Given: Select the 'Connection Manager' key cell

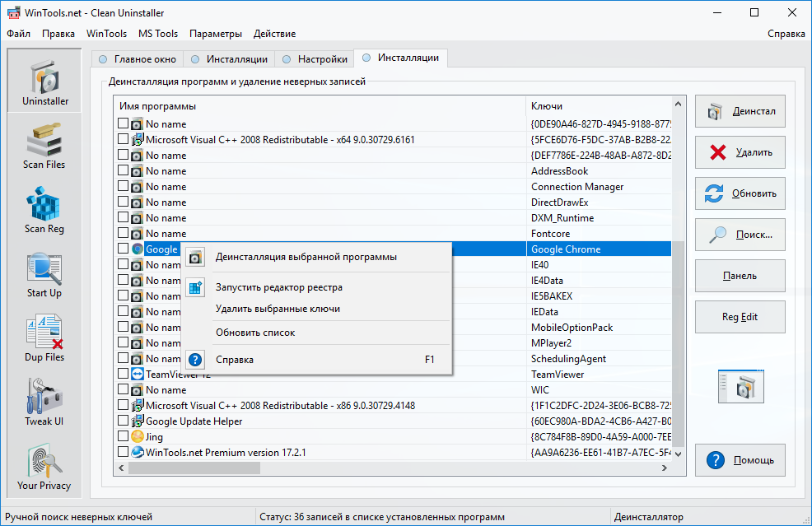Looking at the screenshot, I should pyautogui.click(x=600, y=186).
